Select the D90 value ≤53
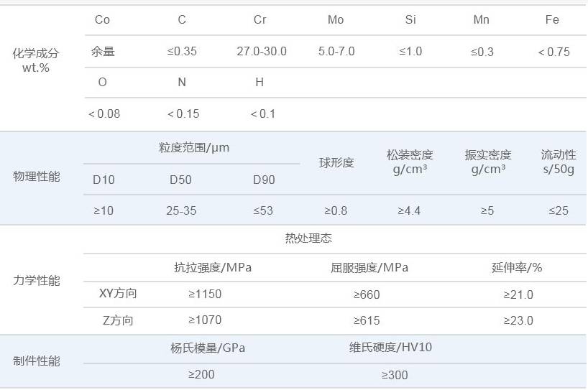Viewport: 588px width, 390px height. [x=263, y=210]
